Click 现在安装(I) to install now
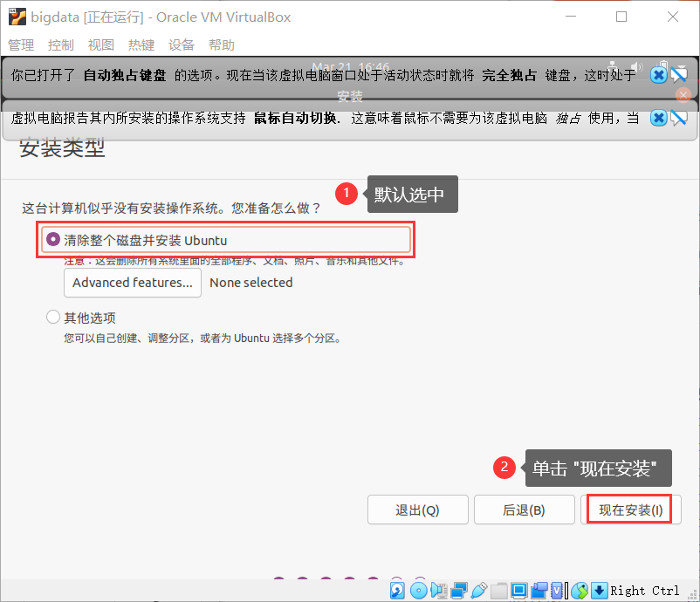The image size is (700, 602). coord(630,510)
